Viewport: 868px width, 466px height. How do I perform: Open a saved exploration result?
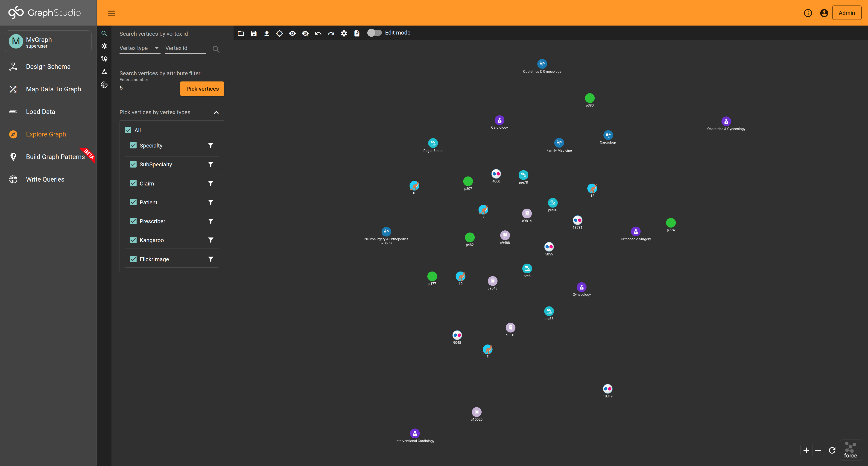(x=241, y=33)
